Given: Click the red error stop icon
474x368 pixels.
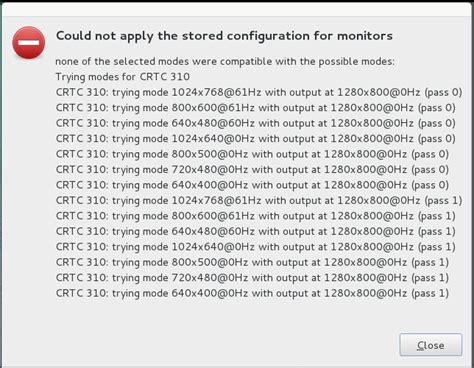Looking at the screenshot, I should [29, 43].
